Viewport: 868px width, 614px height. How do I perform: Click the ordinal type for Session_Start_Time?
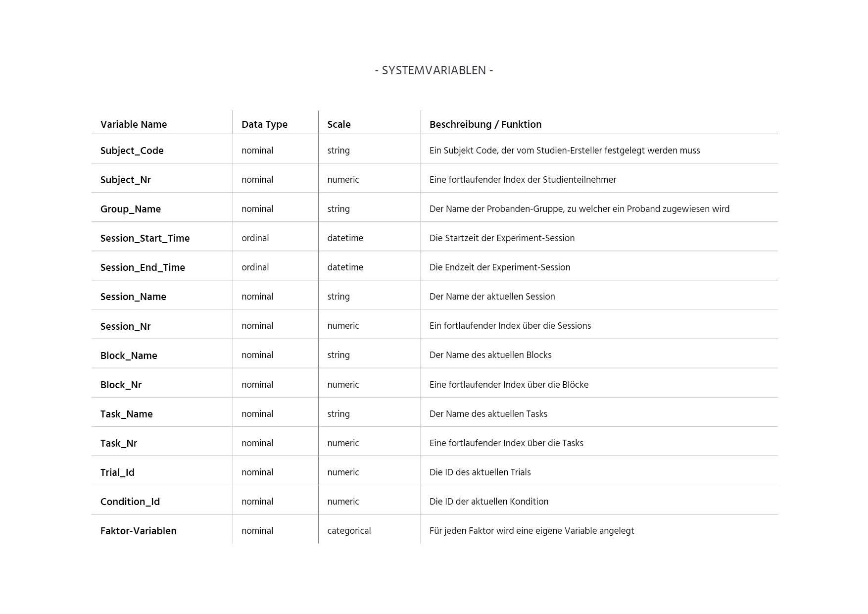255,238
